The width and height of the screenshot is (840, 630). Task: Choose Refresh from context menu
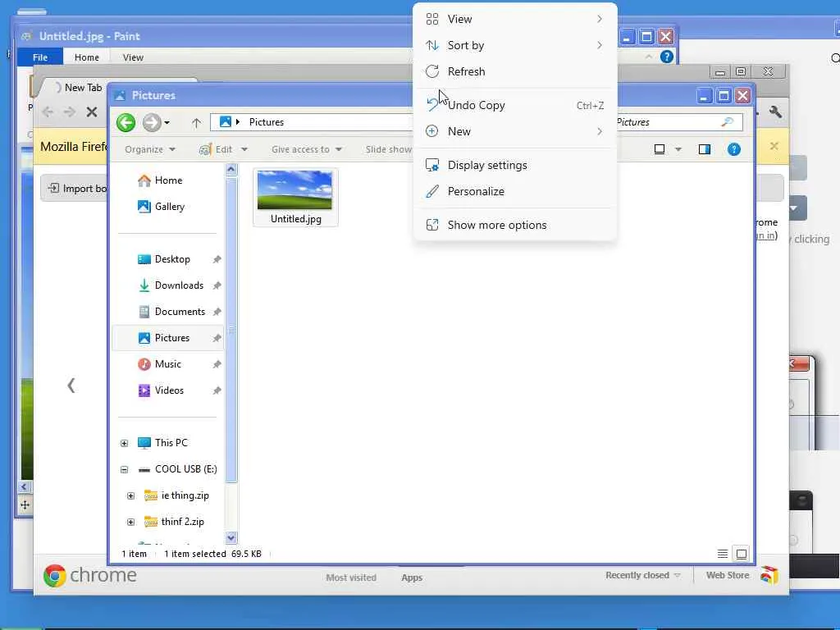click(x=515, y=72)
